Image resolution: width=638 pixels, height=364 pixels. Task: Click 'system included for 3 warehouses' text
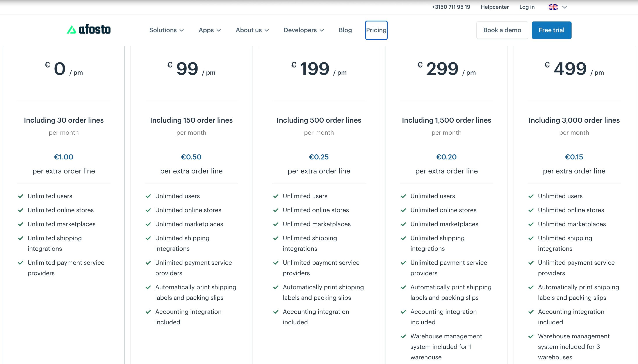(569, 352)
